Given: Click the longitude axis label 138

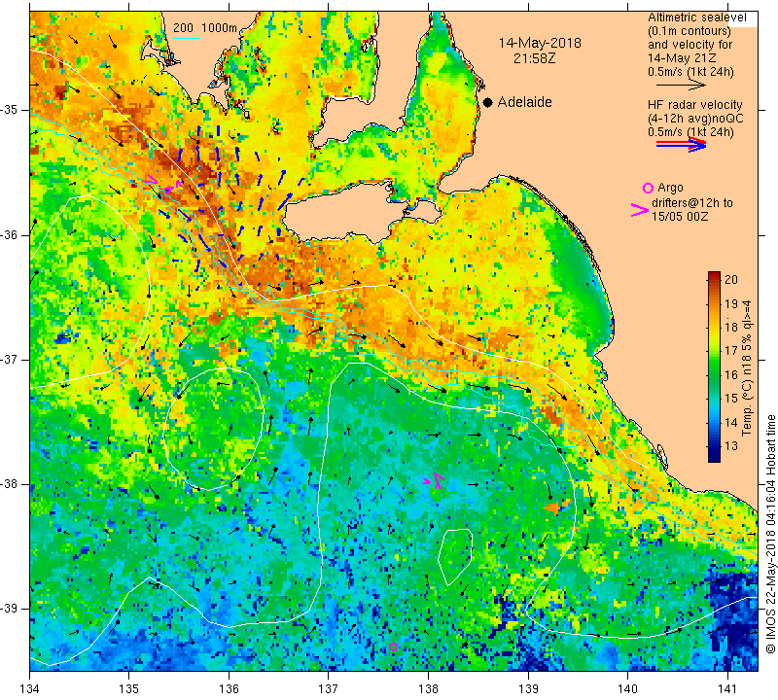Looking at the screenshot, I should [428, 689].
